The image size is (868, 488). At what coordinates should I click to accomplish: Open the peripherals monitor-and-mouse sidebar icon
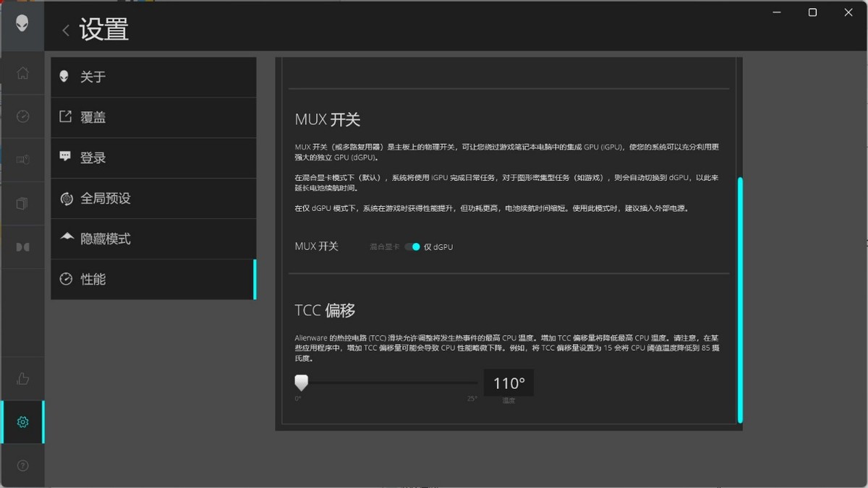click(22, 160)
